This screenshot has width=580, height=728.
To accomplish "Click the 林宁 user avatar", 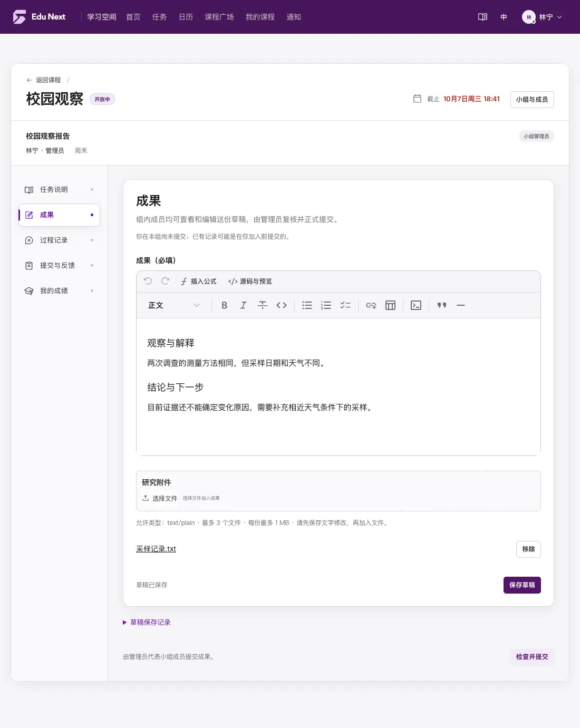I will [528, 17].
